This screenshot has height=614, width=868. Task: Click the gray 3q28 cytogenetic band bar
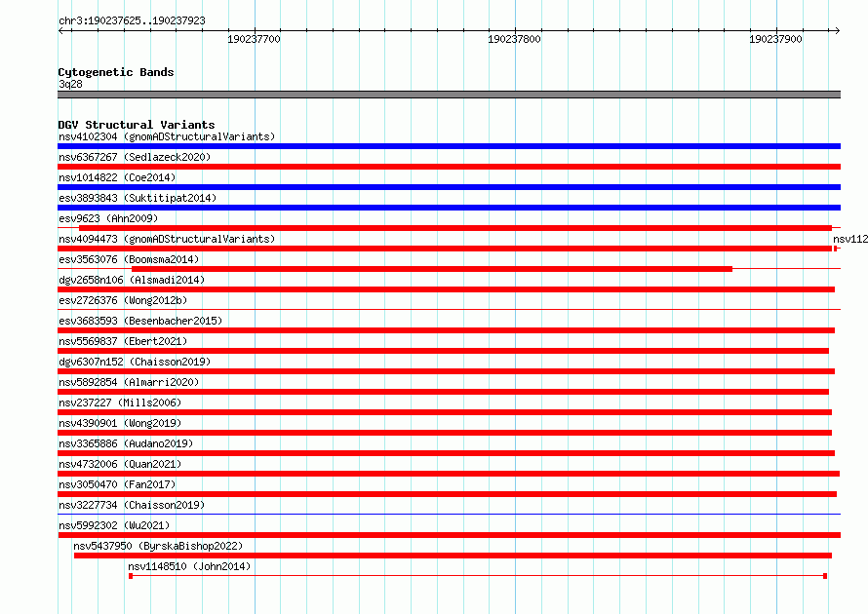pos(449,95)
